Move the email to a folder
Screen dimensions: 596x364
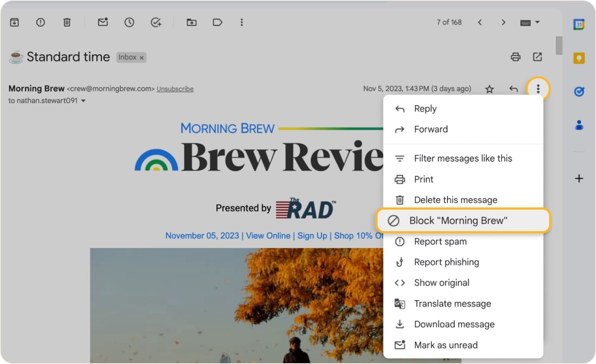192,22
